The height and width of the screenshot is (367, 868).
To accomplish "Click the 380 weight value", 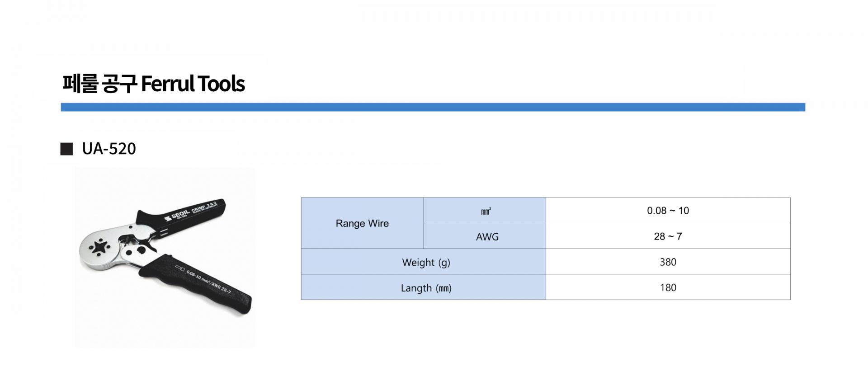I will click(668, 262).
